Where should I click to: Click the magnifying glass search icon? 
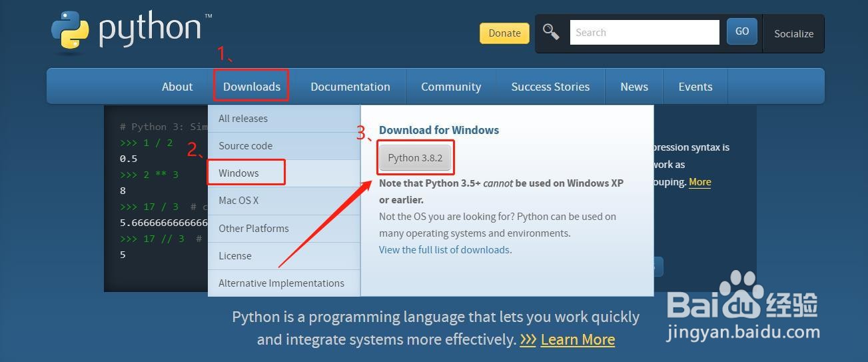(x=551, y=32)
